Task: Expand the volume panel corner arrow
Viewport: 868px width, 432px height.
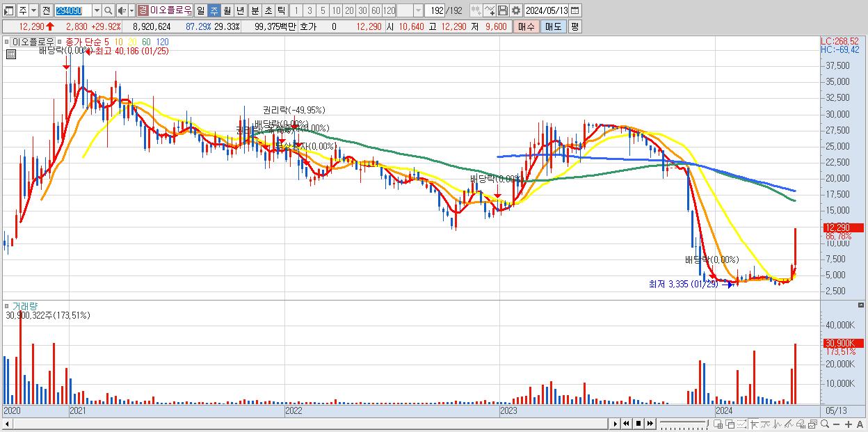Action: tap(862, 305)
